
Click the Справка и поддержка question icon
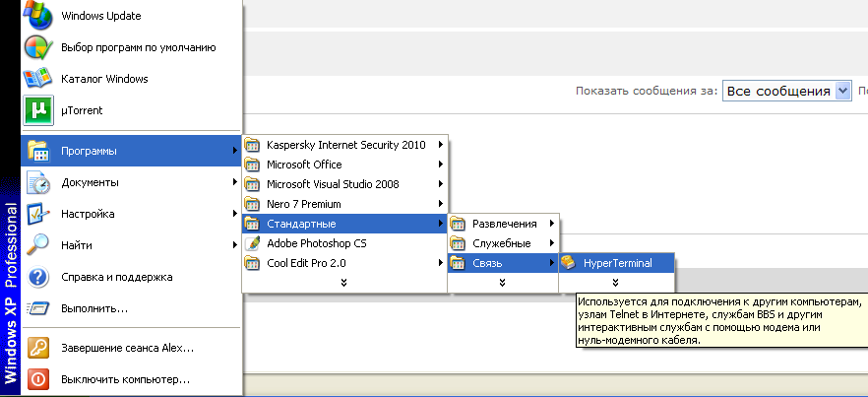(37, 277)
